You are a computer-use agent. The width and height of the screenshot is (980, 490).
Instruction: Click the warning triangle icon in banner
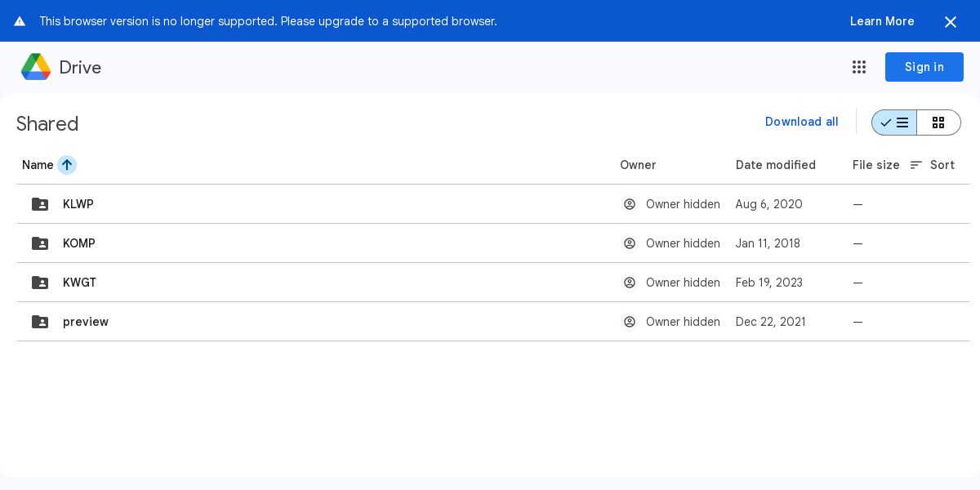pyautogui.click(x=20, y=21)
